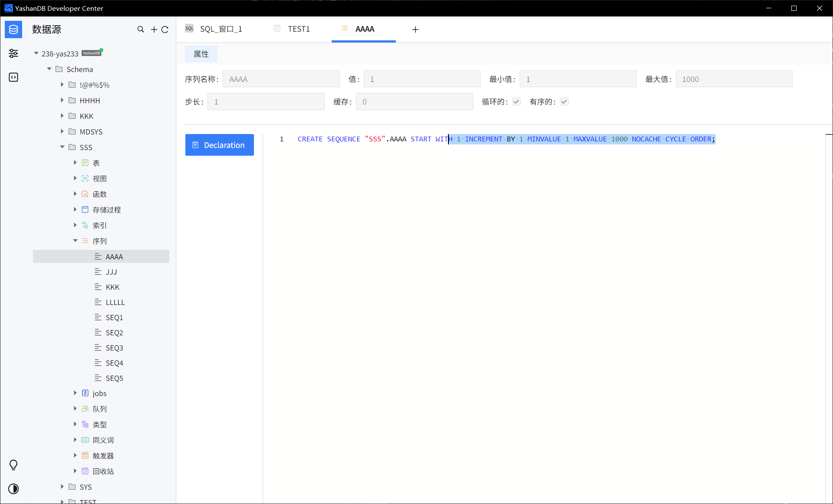Select the JJJ sequence
The width and height of the screenshot is (833, 504).
pos(111,272)
